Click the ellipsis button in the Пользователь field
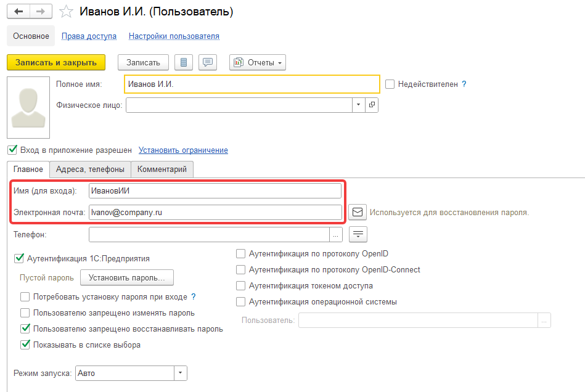585x392 pixels. click(544, 321)
